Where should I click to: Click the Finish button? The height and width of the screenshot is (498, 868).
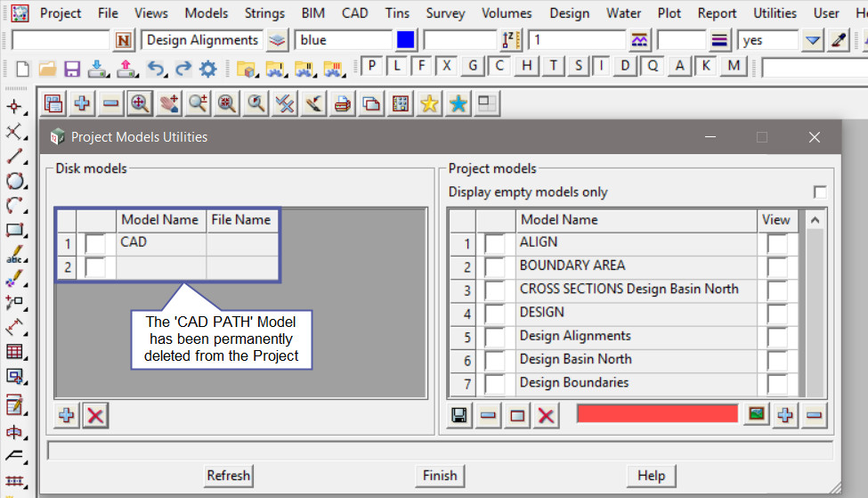pyautogui.click(x=440, y=476)
